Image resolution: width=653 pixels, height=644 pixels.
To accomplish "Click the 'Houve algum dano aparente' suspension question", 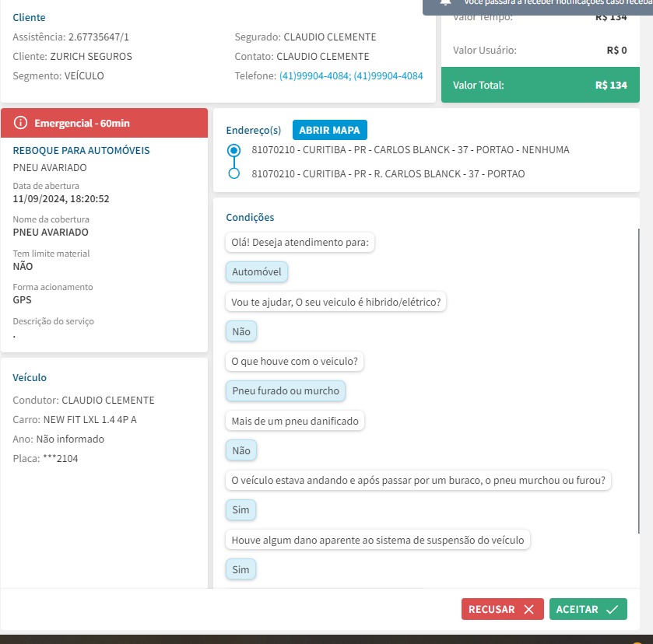I will pyautogui.click(x=377, y=540).
